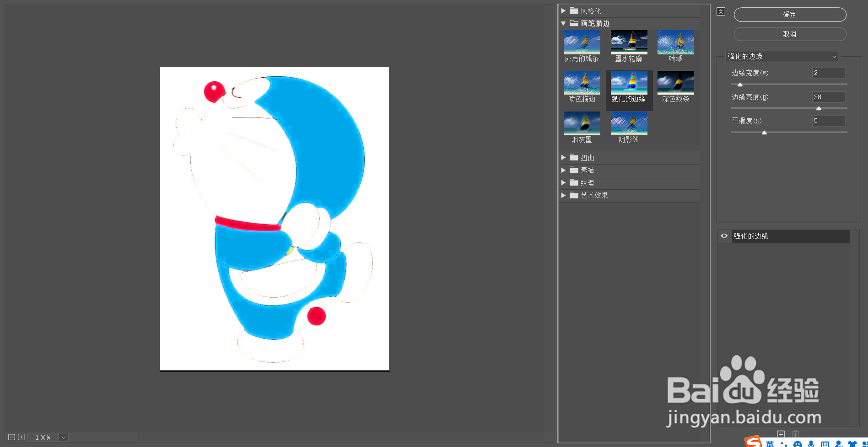
Task: Adjust the 边缘亮度 slider handle
Action: click(819, 108)
